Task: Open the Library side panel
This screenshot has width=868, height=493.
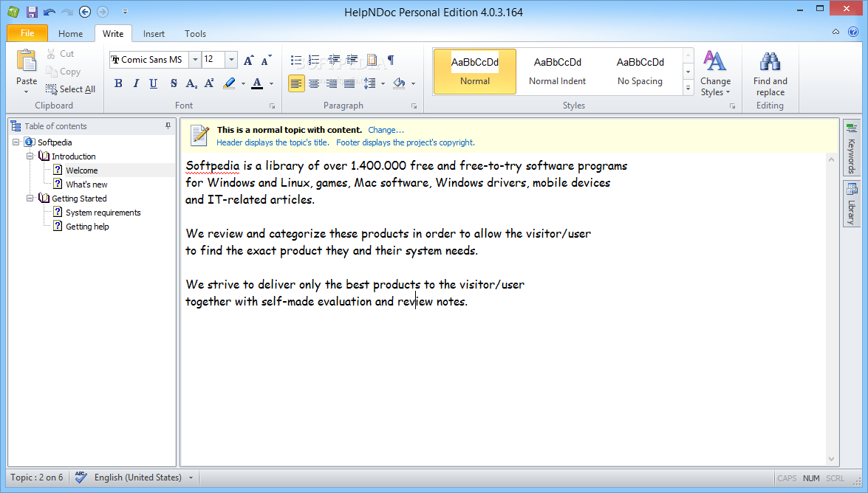Action: pos(852,204)
